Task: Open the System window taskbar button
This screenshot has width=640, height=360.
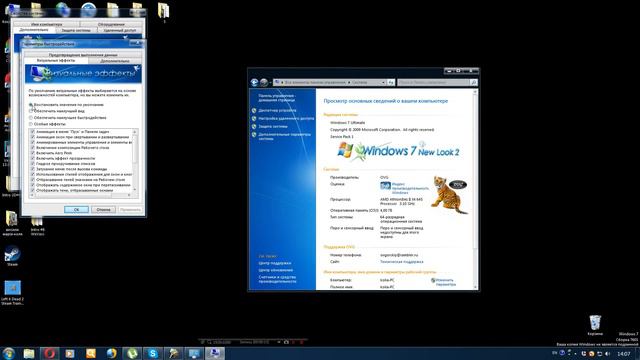Action: tap(215, 353)
